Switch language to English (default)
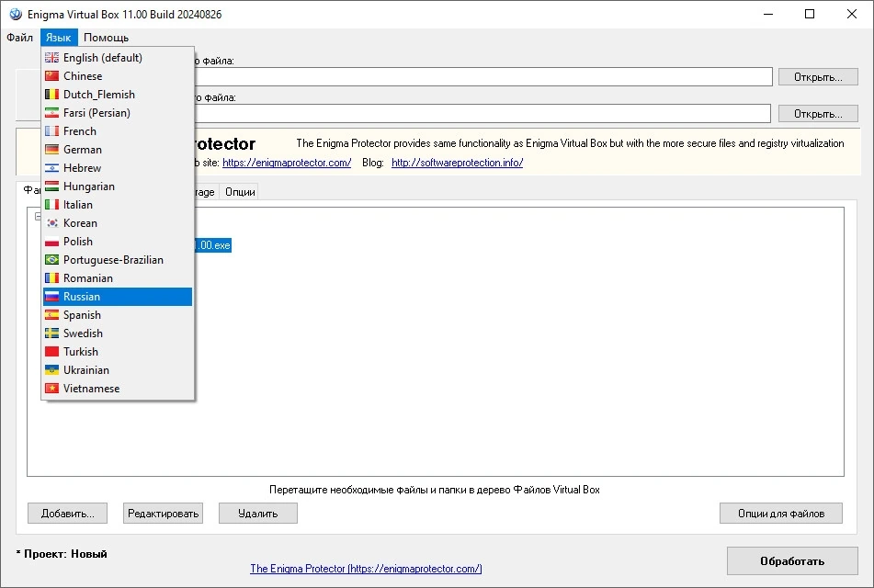 (118, 57)
